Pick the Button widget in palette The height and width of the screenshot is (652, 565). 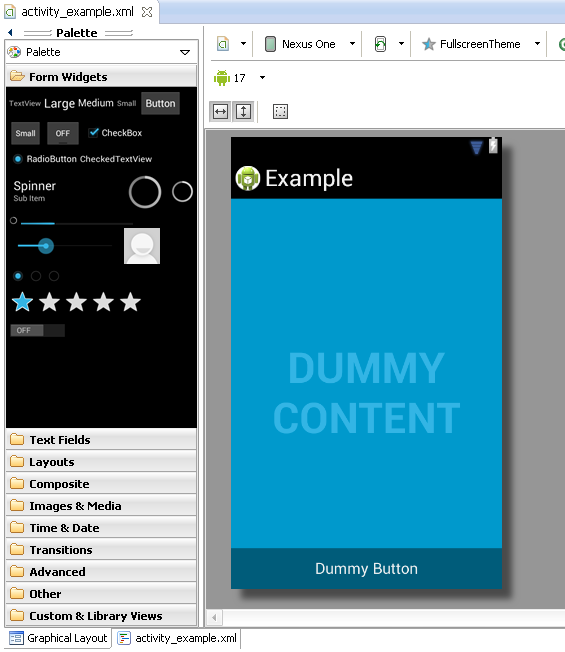coord(160,103)
